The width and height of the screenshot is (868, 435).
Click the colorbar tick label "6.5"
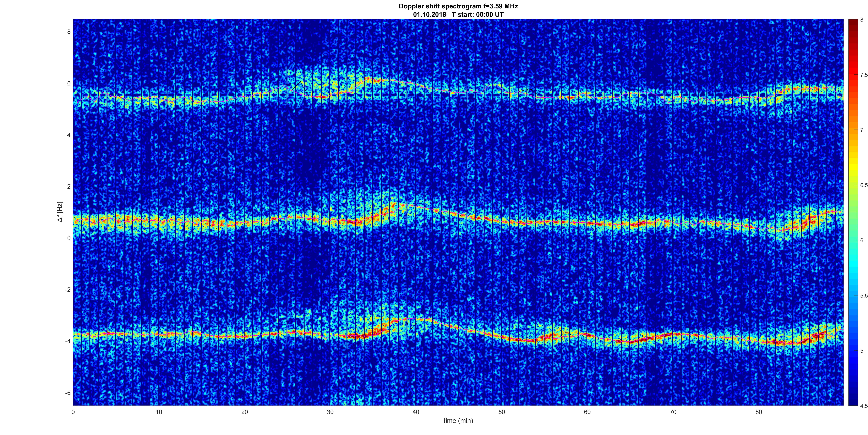pos(864,185)
